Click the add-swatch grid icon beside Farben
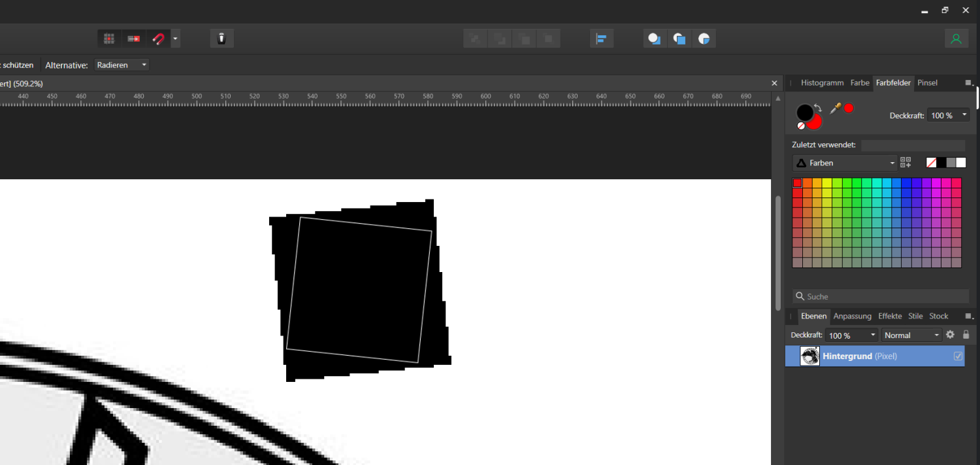 [x=906, y=162]
